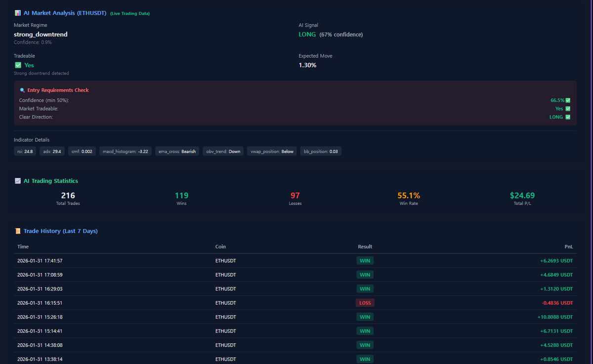This screenshot has height=364, width=593.
Task: Select the AI Market Analysis (ETHUSDT) heading
Action: point(65,13)
